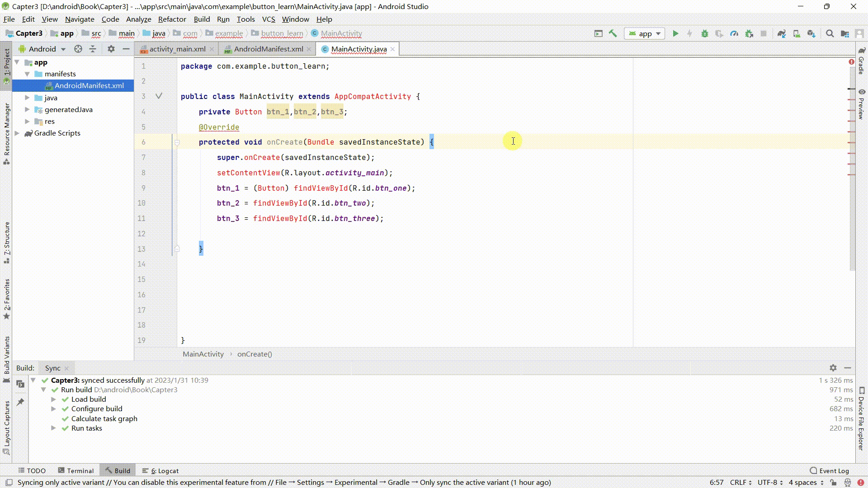868x488 pixels.
Task: Sync project with Gradle files icon
Action: pyautogui.click(x=781, y=33)
